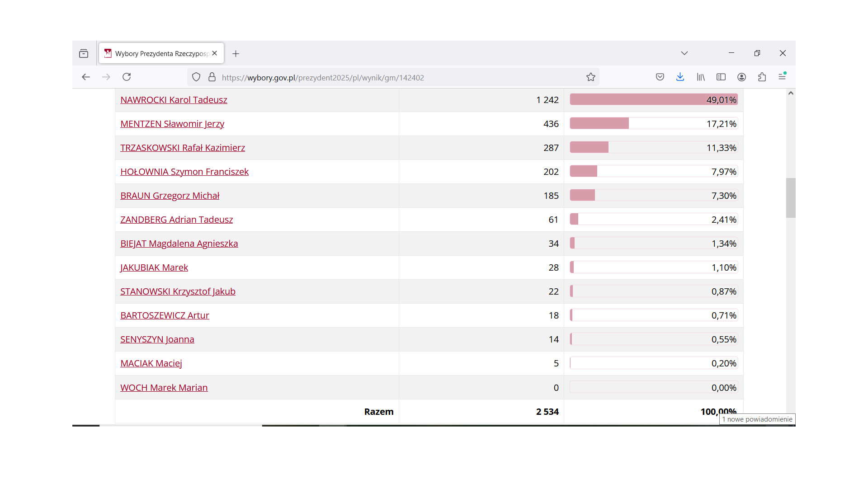Bookmark this page with star icon
868x488 pixels.
point(590,77)
